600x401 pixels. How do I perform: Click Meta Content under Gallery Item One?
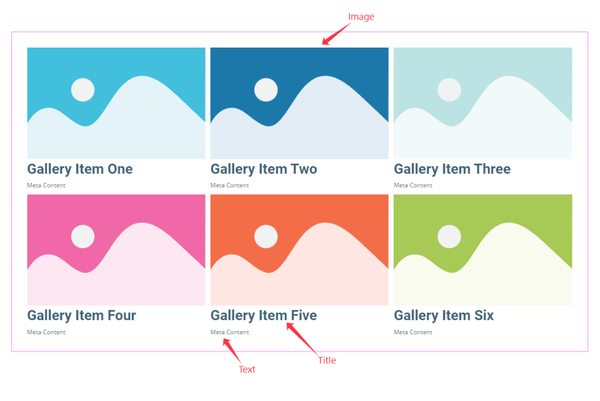(x=46, y=185)
